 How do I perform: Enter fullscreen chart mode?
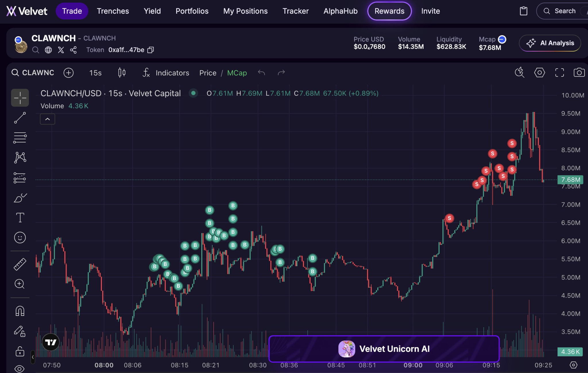tap(559, 73)
